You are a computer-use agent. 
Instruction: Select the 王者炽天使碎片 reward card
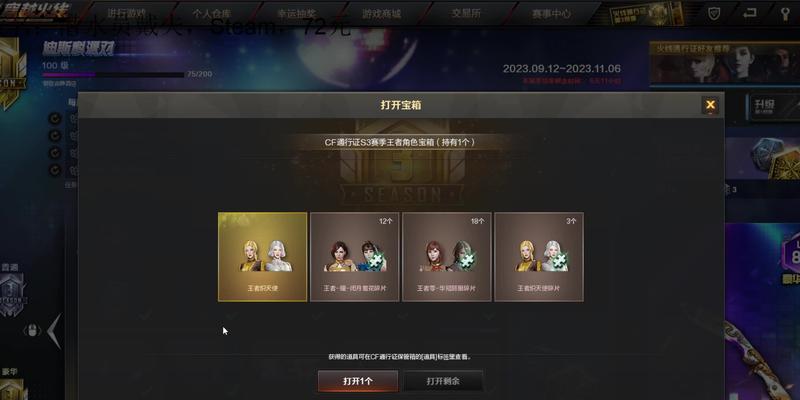(x=539, y=257)
